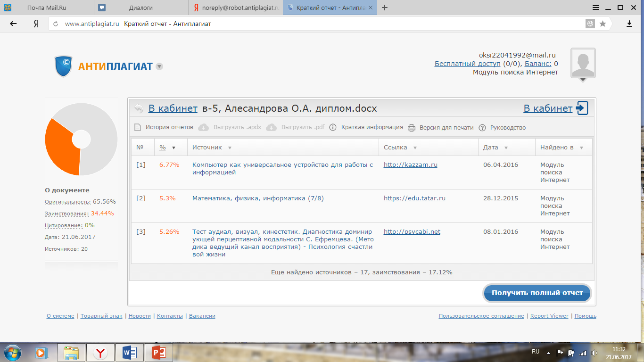This screenshot has height=362, width=644.
Task: Bookmark page with the star icon
Action: click(x=603, y=24)
